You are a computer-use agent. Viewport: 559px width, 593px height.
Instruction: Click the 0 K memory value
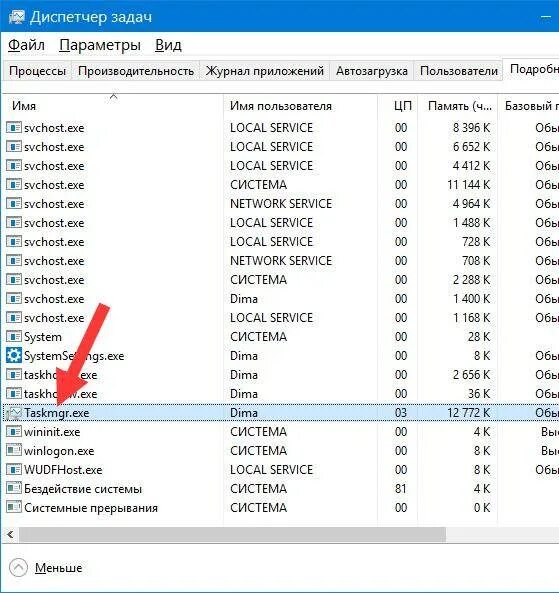click(x=482, y=508)
